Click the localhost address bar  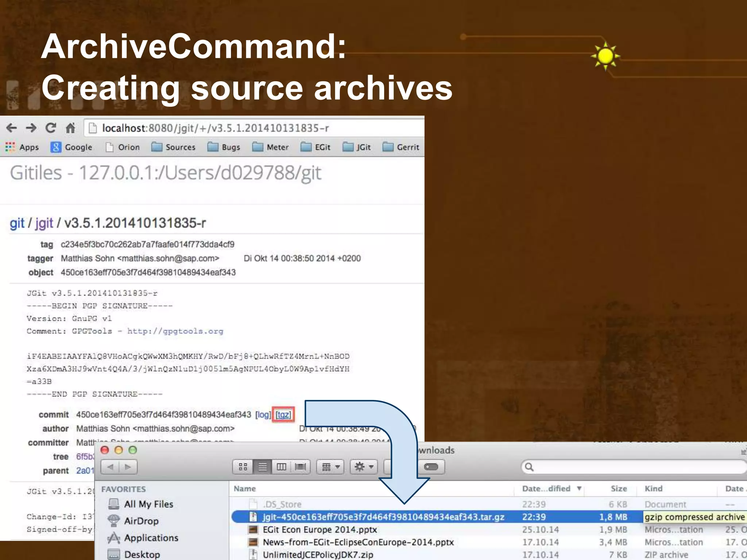[x=254, y=128]
